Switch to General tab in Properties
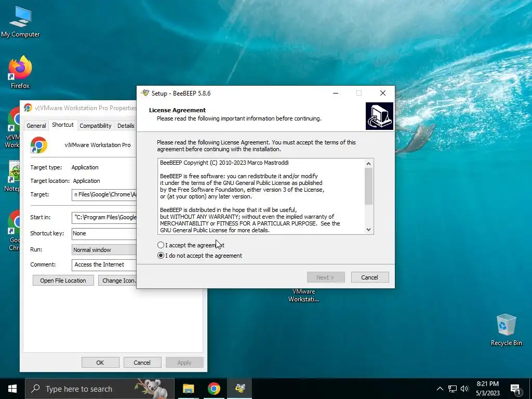This screenshot has height=399, width=532. tap(36, 126)
